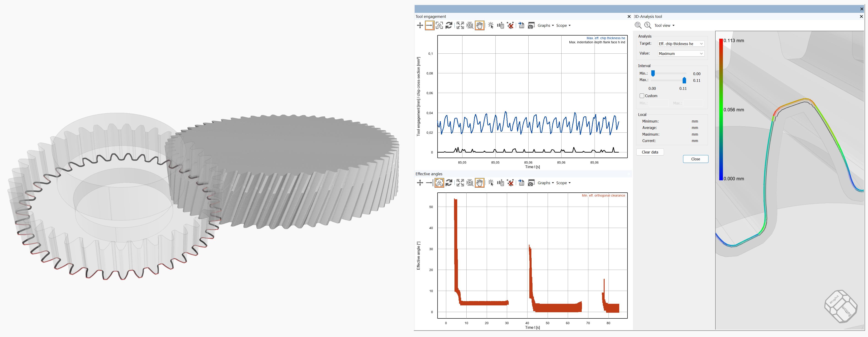The height and width of the screenshot is (337, 868).
Task: Click the red X delete markers icon in Tool engagement toolbar
Action: click(511, 26)
